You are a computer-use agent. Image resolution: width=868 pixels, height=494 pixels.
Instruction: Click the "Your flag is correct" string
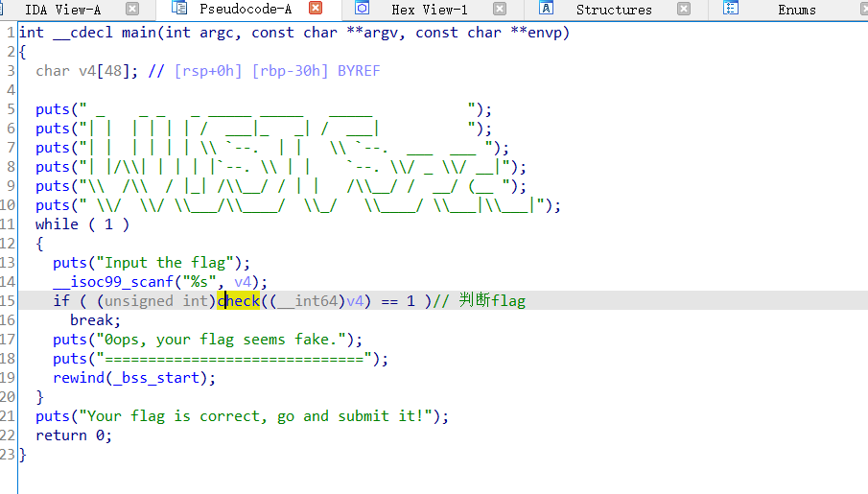(x=256, y=416)
